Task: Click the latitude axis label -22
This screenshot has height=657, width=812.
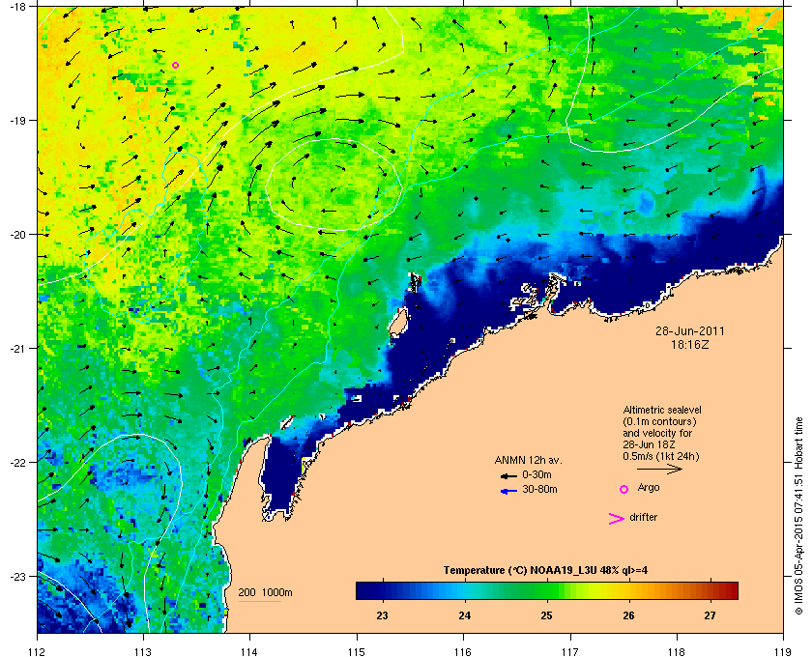Action: (18, 463)
